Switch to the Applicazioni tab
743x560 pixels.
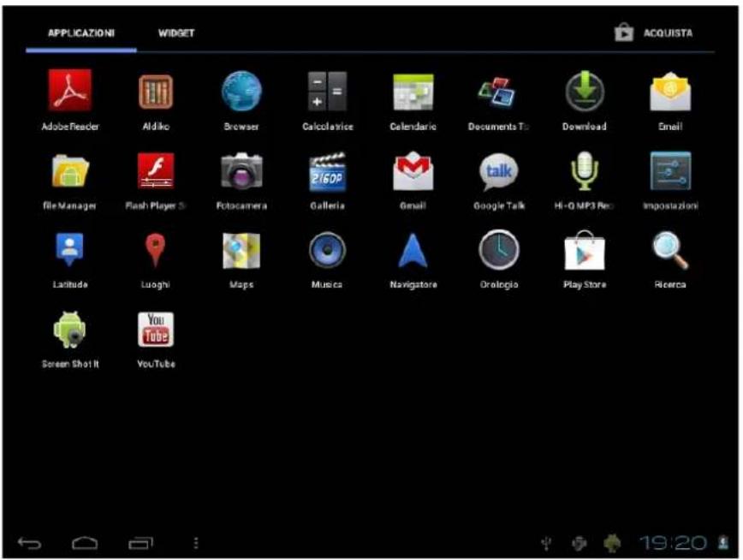(x=81, y=33)
